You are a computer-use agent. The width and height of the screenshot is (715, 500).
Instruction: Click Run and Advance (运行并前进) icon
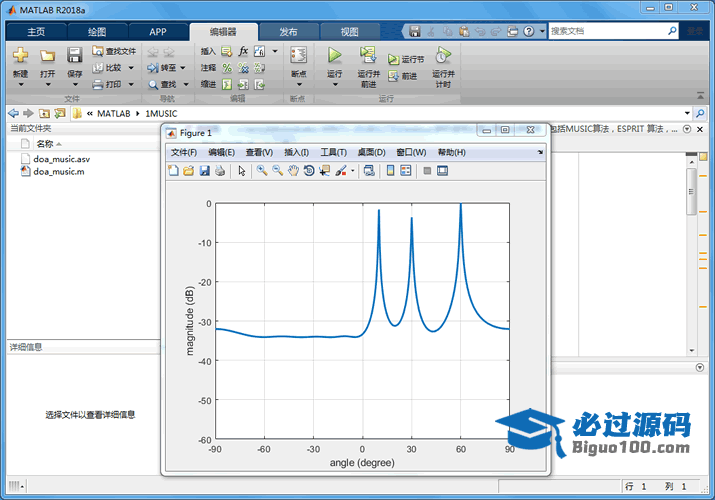pos(368,55)
